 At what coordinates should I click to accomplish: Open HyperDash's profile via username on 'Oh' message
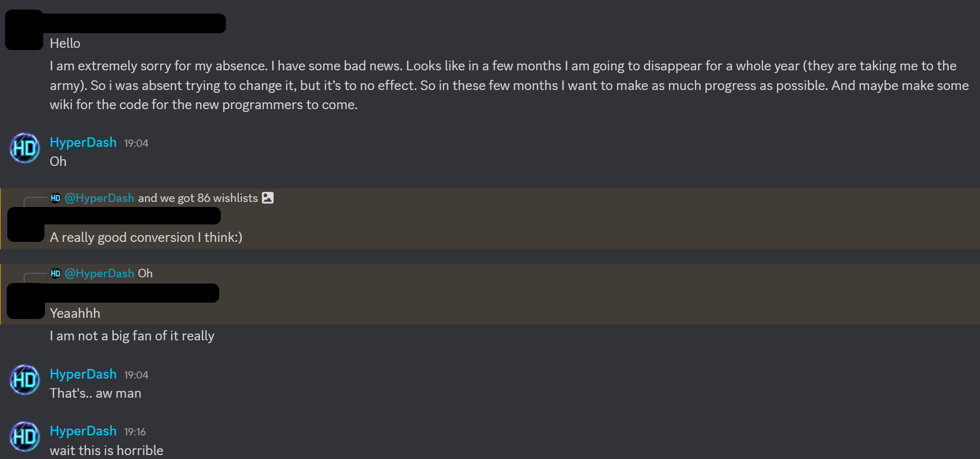pyautogui.click(x=83, y=142)
